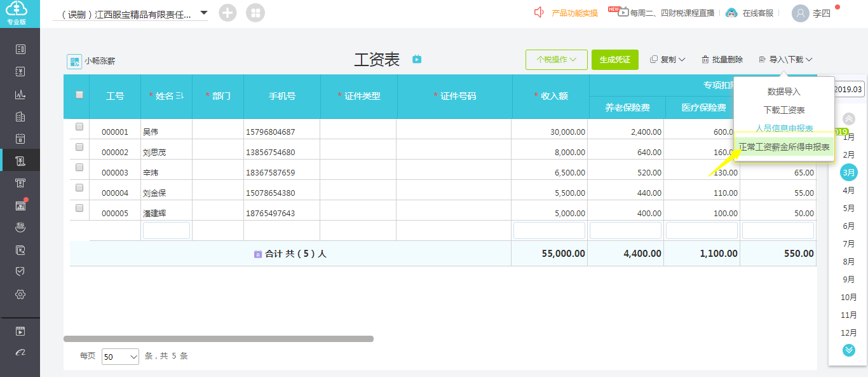This screenshot has width=868, height=377.
Task: Select 正常工资薪金所得申报表 from the menu
Action: (783, 146)
